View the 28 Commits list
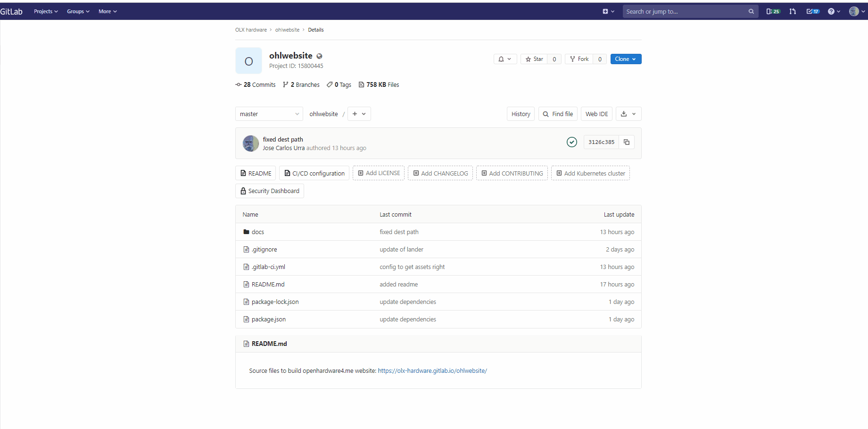868x429 pixels. click(x=255, y=85)
